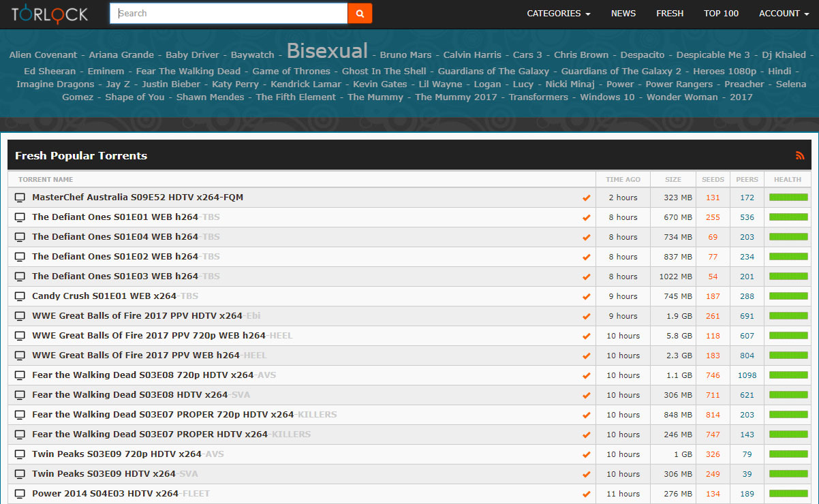
Task: Click the 814 seeds value
Action: click(713, 415)
